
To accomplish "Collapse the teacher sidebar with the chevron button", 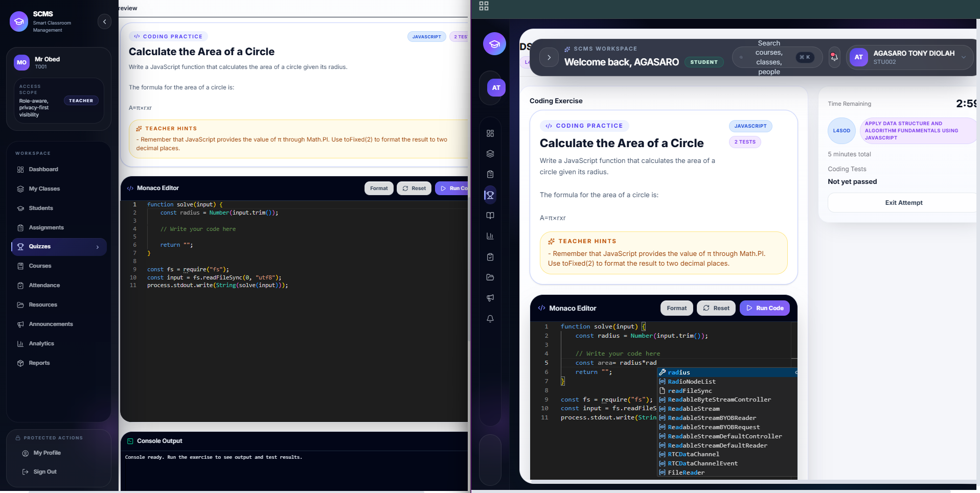I will pos(104,21).
